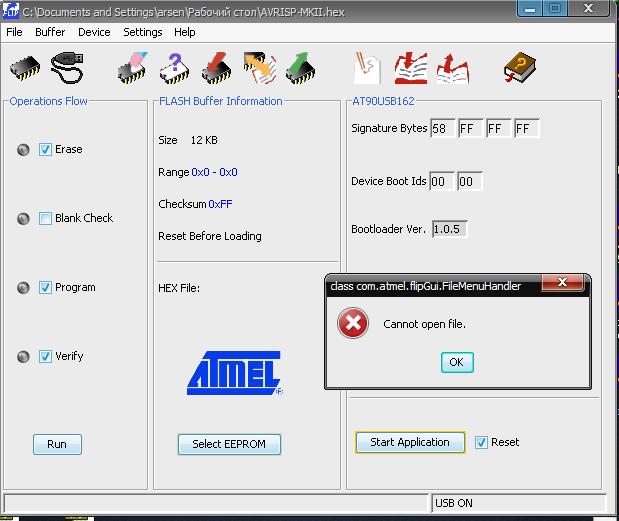Image resolution: width=619 pixels, height=521 pixels.
Task: Click the Operations Flow group title
Action: point(48,101)
